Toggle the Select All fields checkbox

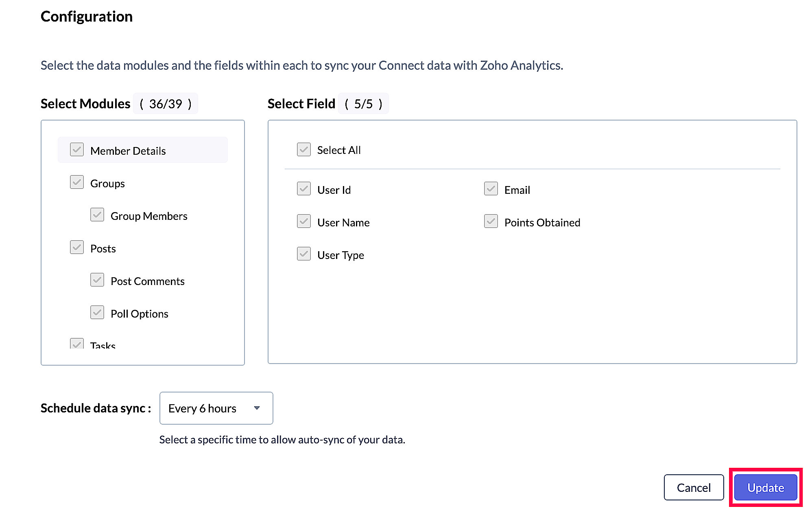click(304, 150)
